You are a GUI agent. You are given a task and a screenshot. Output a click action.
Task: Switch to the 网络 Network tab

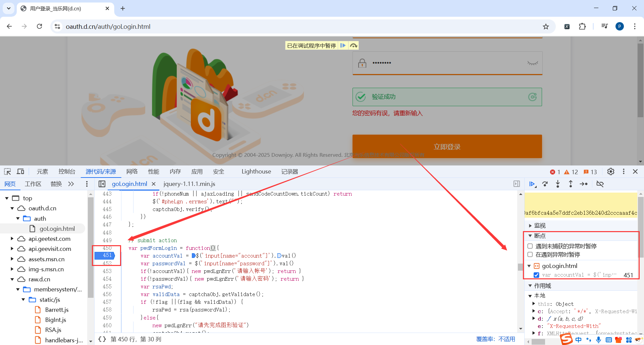132,171
